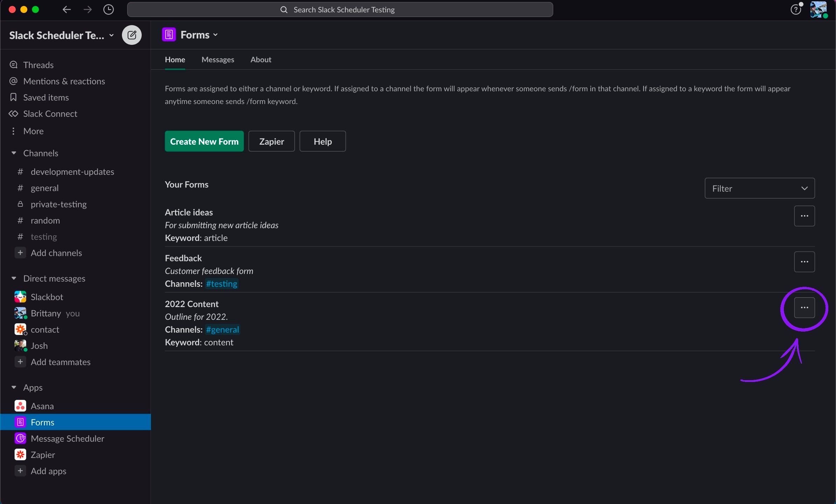Collapse the Apps section
This screenshot has width=836, height=504.
[14, 387]
